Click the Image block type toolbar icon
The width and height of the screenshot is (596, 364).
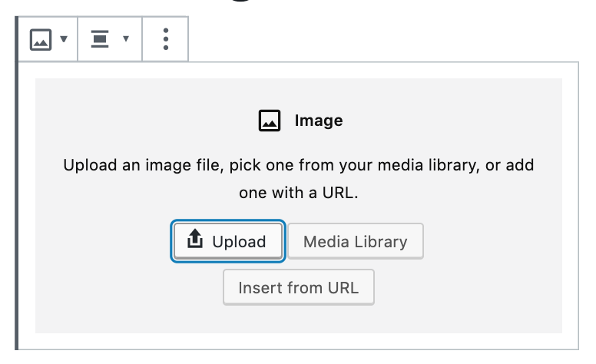coord(40,39)
